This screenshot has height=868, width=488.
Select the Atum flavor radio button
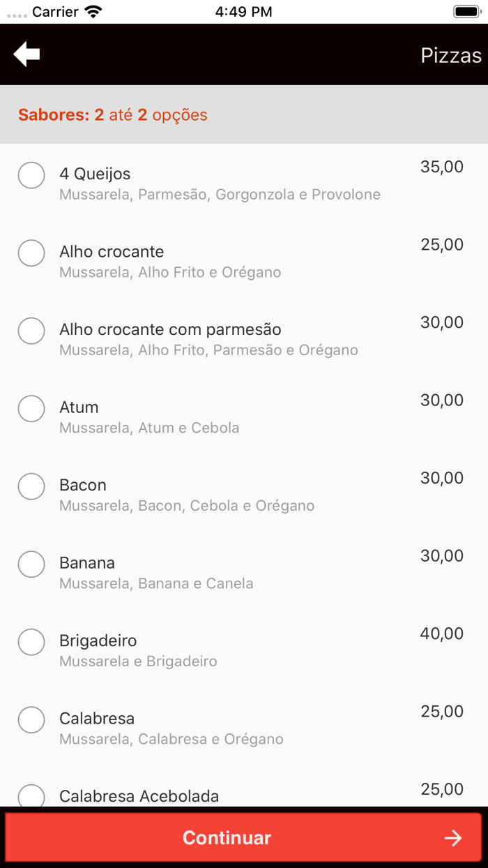click(x=31, y=408)
